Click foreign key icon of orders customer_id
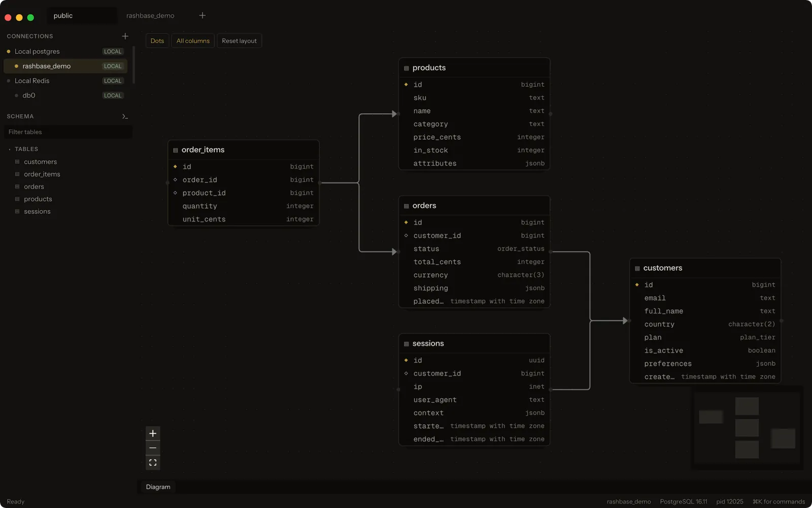Image resolution: width=812 pixels, height=508 pixels. [406, 235]
